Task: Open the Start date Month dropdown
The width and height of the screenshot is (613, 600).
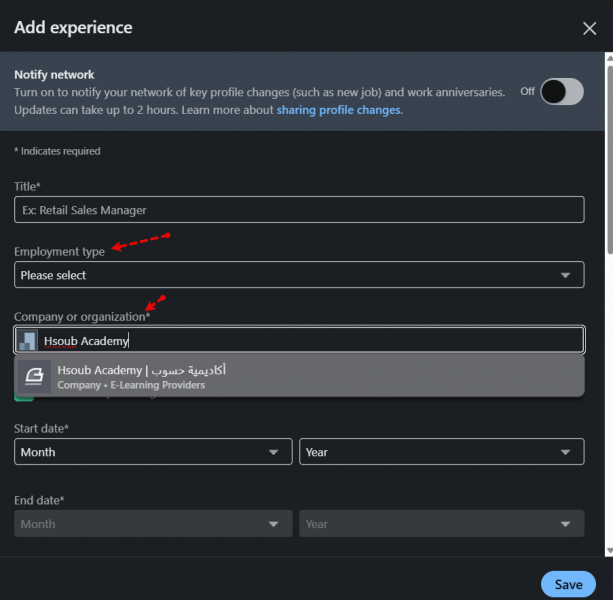Action: point(153,452)
